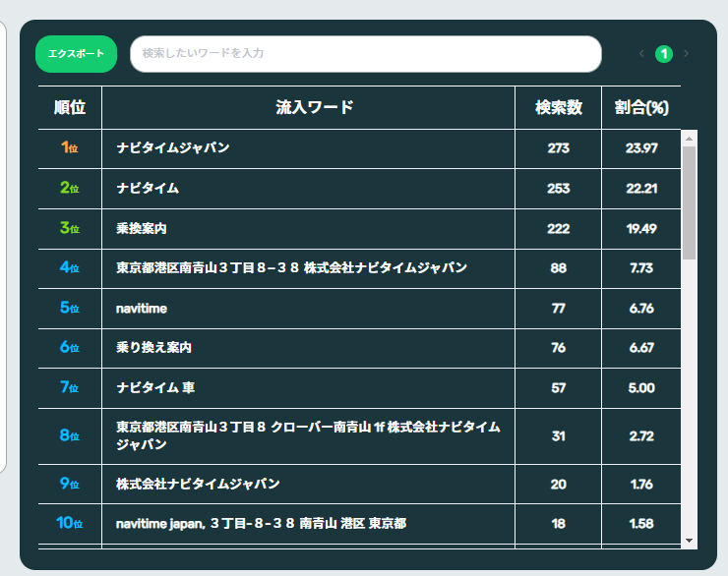Viewport: 728px width, 576px height.
Task: Click the エクスポート export button
Action: (76, 54)
